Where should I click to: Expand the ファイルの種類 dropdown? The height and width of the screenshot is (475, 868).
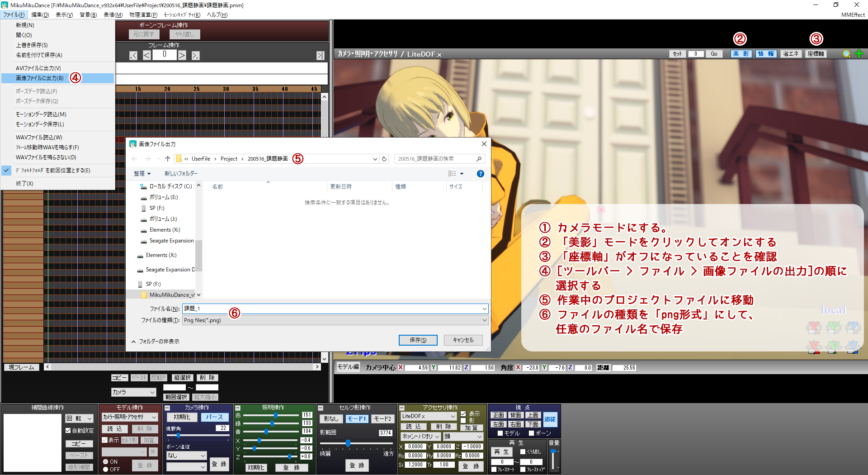pos(484,320)
